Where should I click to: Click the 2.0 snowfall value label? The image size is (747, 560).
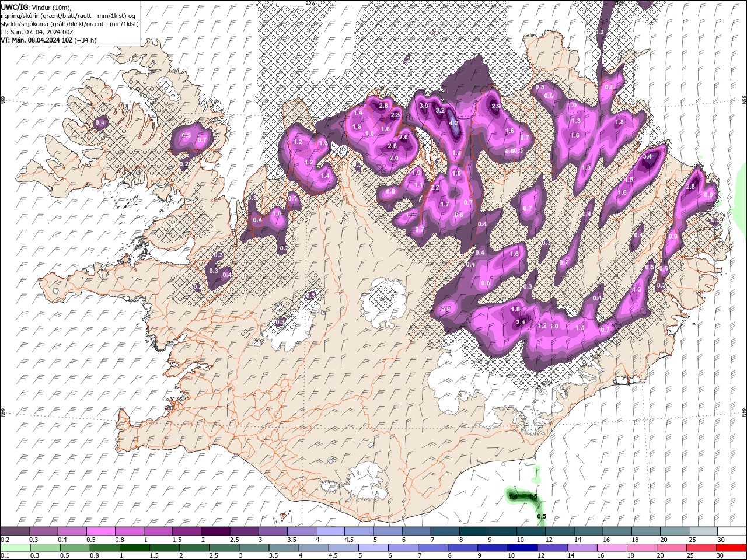(393, 158)
